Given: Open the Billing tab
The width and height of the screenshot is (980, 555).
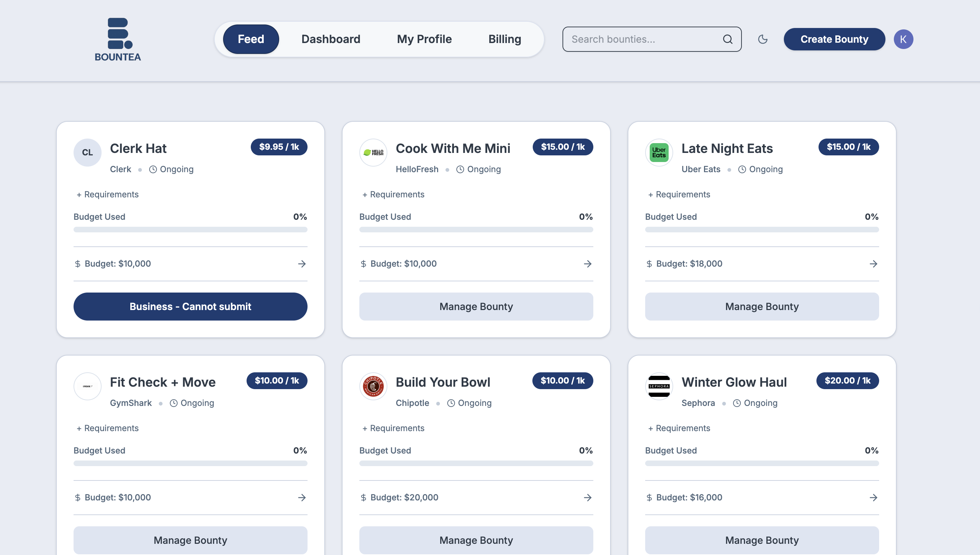Looking at the screenshot, I should point(505,39).
